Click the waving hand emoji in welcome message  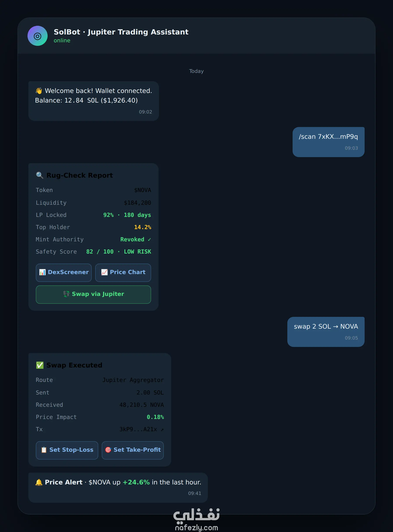coord(39,91)
